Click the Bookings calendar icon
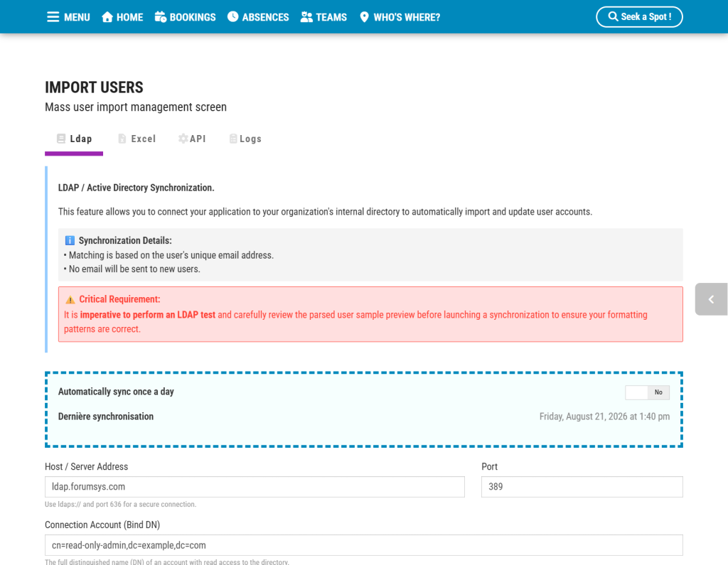Screen dimensions: 728x565 [161, 17]
